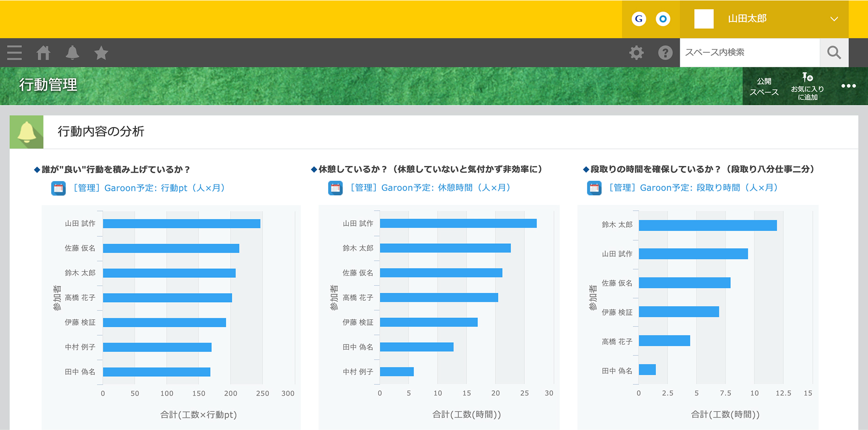Open the Garoon予定: 休憩時間 link
This screenshot has height=430, width=868.
tap(430, 188)
